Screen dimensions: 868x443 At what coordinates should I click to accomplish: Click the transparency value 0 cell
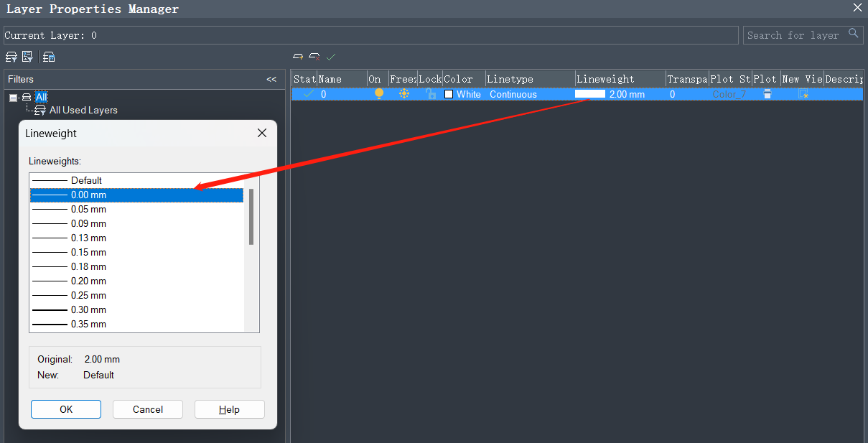[x=687, y=94]
